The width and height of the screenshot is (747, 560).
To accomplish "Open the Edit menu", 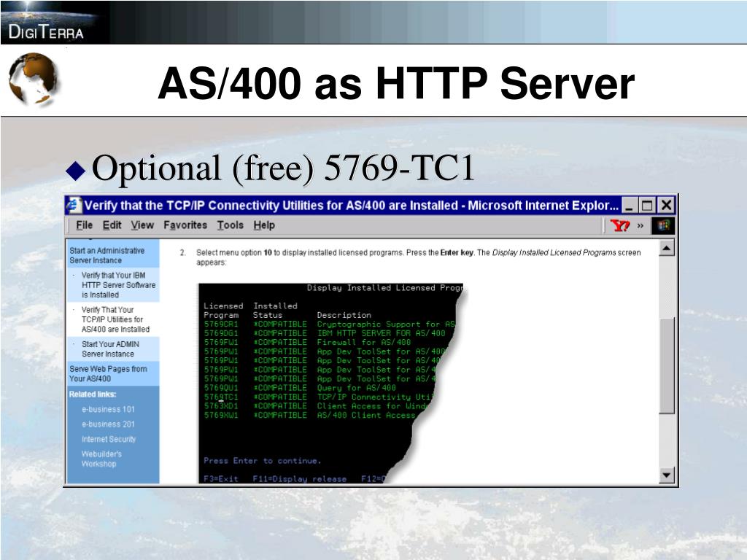I will pos(112,225).
